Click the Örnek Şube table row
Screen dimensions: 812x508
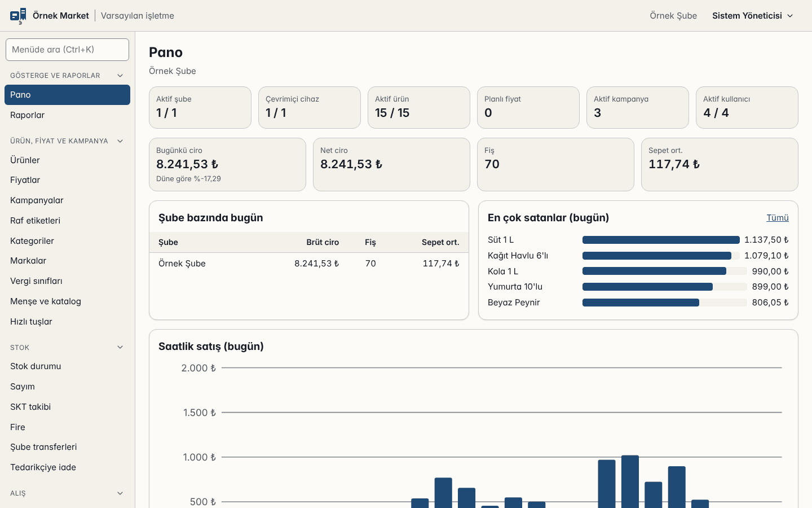309,264
